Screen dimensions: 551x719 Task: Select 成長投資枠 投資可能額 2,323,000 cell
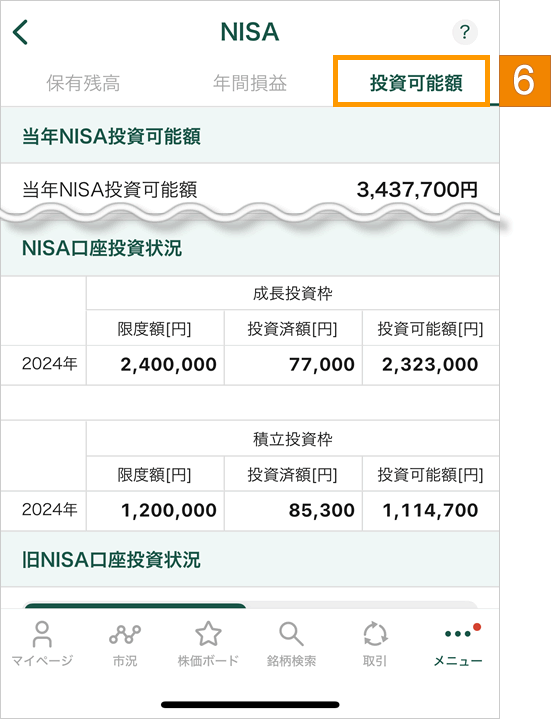[430, 365]
